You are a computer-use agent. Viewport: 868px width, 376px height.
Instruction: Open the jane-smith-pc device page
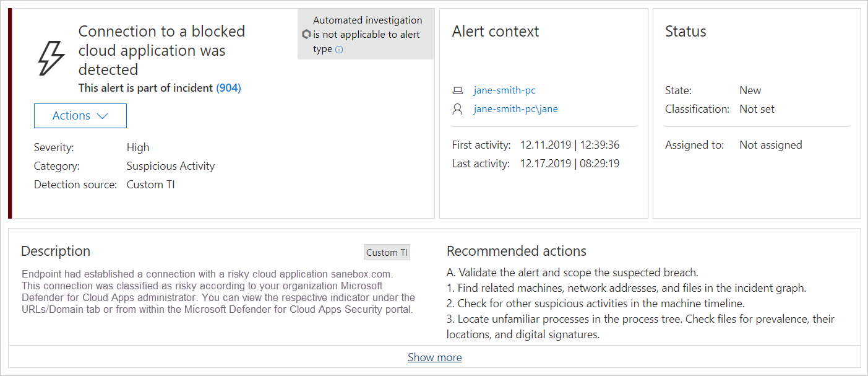[x=504, y=90]
